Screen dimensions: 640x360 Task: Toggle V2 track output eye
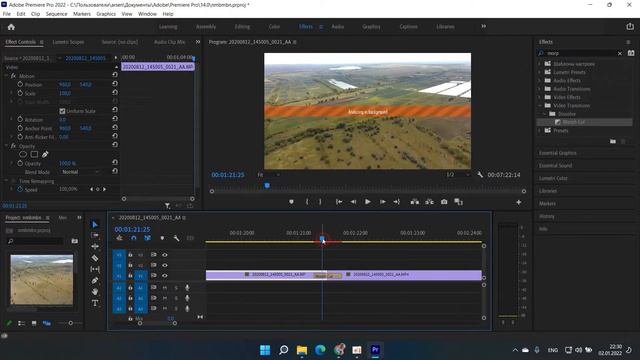pos(164,265)
